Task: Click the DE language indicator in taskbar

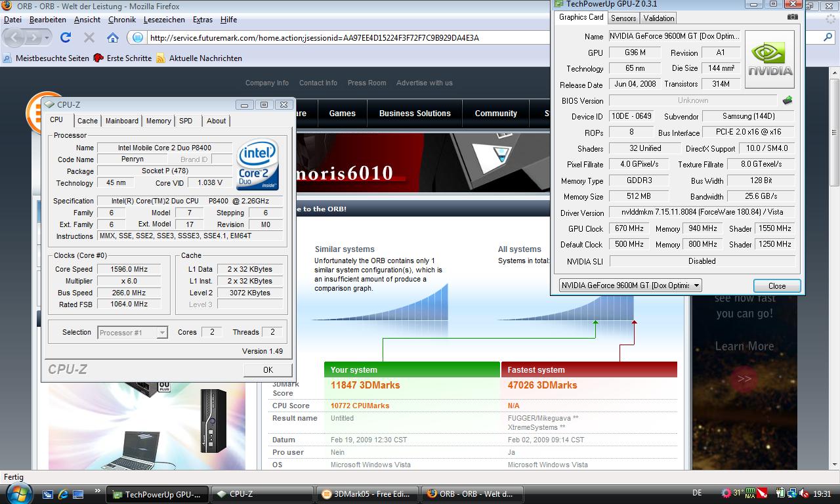Action: coord(697,493)
